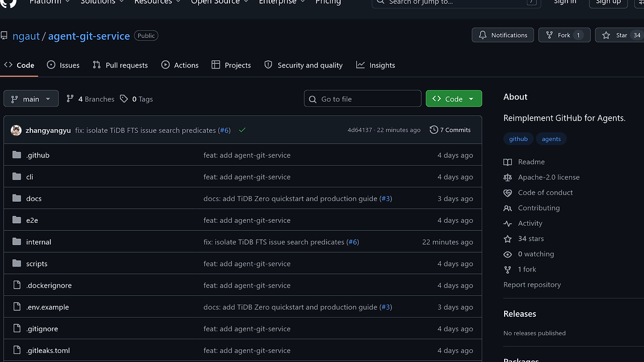644x362 pixels.
Task: Click the .dockerignore file icon
Action: pos(17,285)
